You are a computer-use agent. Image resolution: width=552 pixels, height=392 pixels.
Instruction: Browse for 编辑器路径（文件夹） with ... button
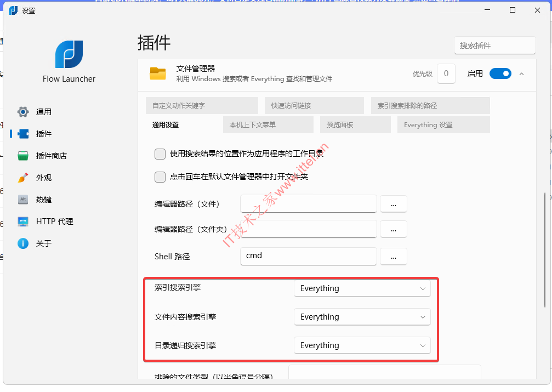coord(394,229)
